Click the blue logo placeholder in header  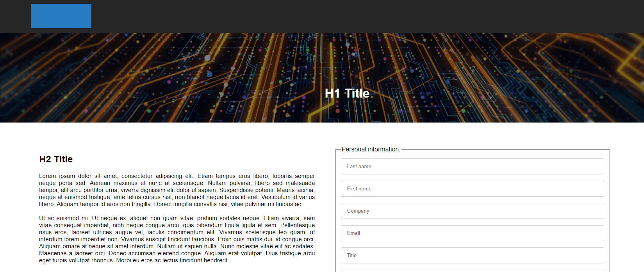pyautogui.click(x=61, y=16)
